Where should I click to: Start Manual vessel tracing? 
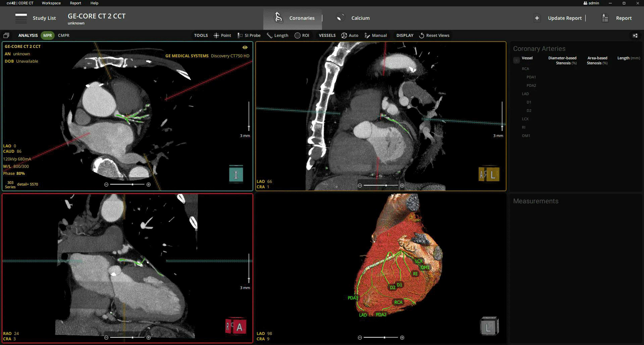click(x=376, y=36)
